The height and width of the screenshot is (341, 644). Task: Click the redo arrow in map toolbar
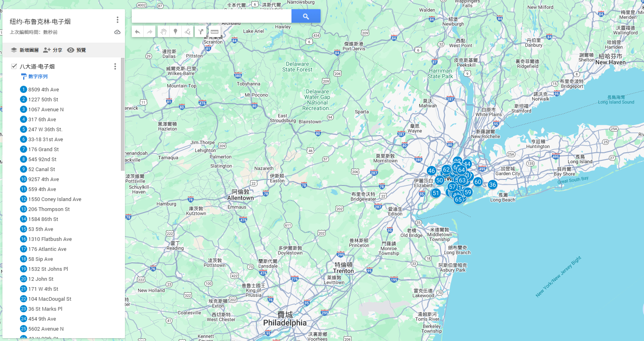[x=150, y=32]
